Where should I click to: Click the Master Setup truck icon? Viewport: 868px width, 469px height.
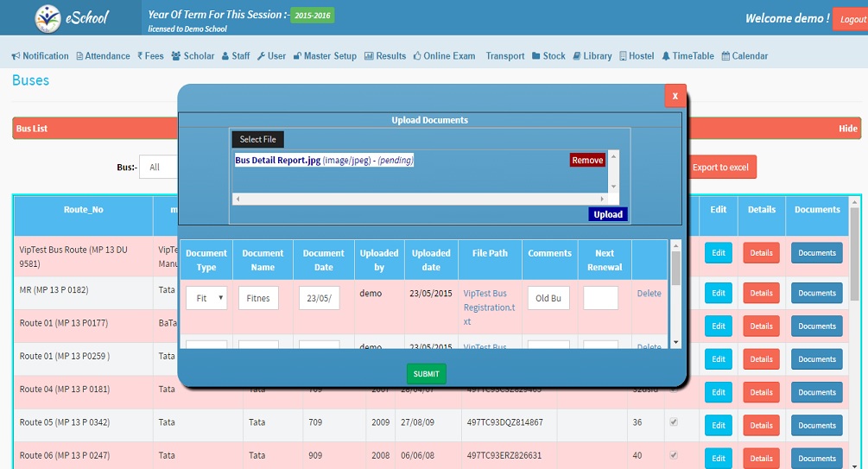[x=296, y=56]
